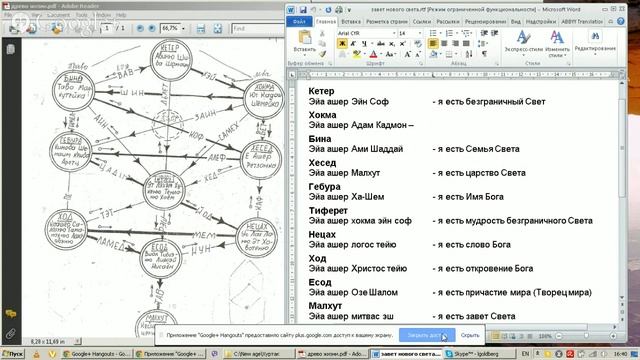Image resolution: width=640 pixels, height=360 pixels.
Task: Open Comments icon in Reader sidebar
Action: (11, 313)
